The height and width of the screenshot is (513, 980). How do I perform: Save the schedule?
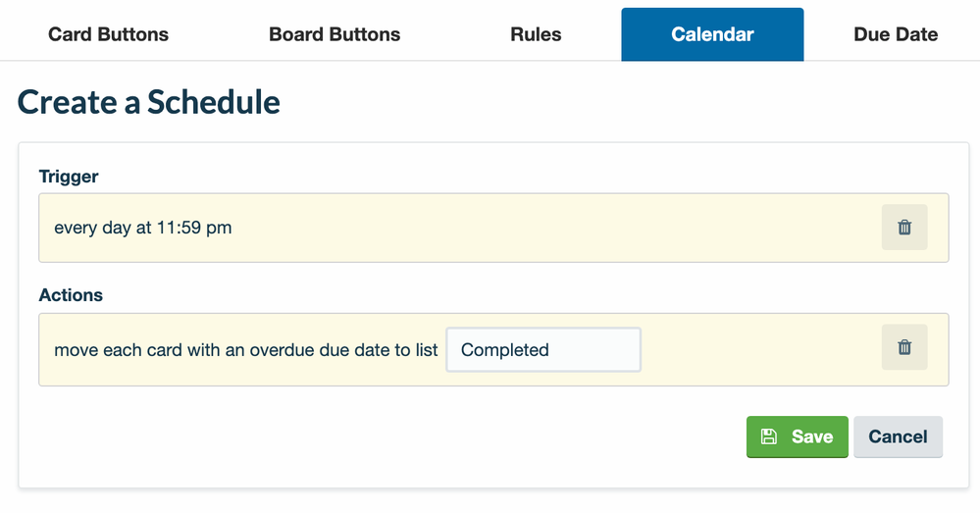tap(797, 436)
